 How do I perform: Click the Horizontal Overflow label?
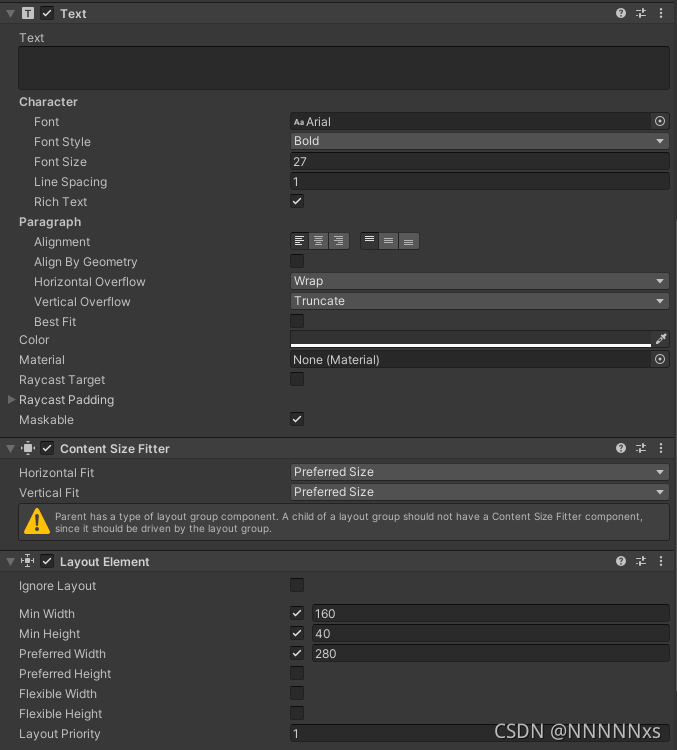tap(89, 282)
